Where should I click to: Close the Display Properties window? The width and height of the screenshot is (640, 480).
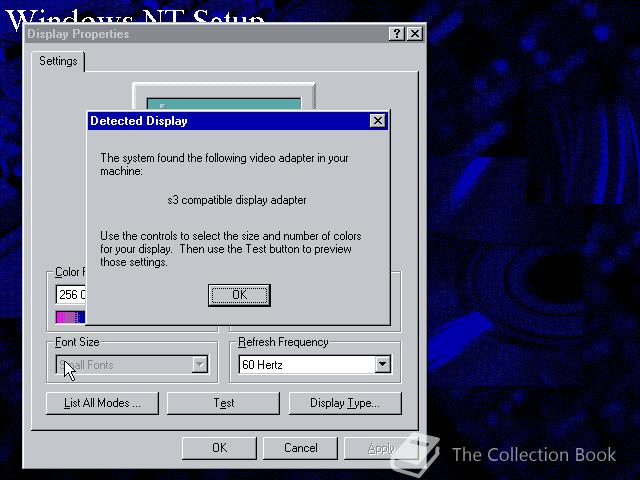pos(415,33)
